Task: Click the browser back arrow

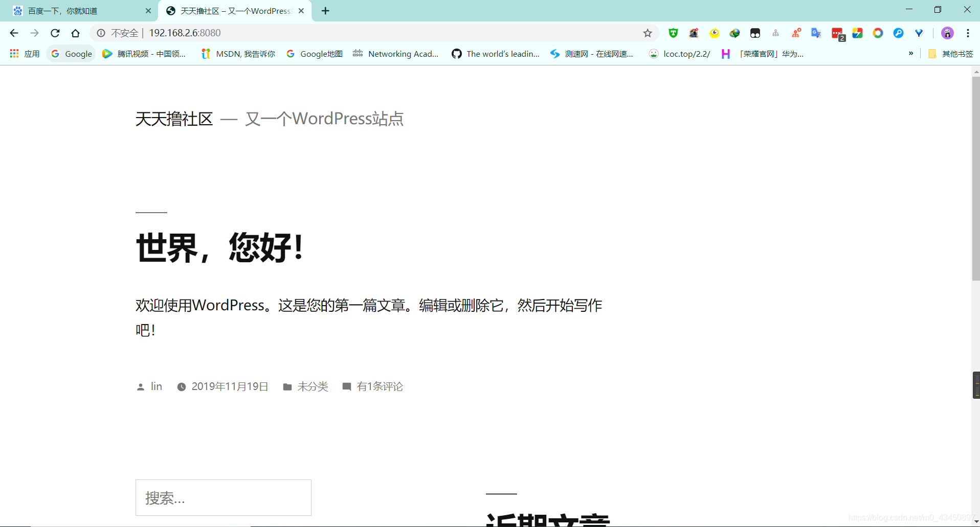Action: (14, 33)
